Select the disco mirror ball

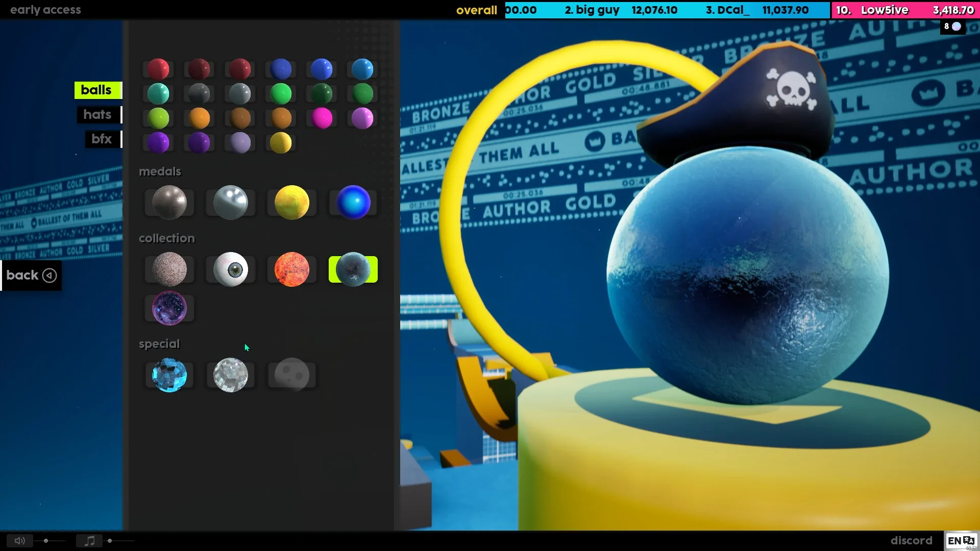pos(231,375)
